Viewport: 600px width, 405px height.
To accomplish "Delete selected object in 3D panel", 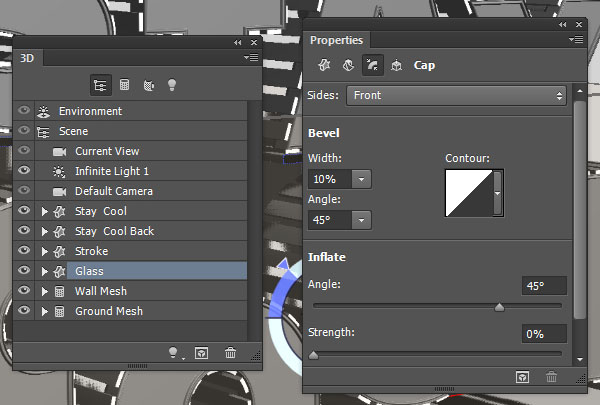I will pos(230,352).
